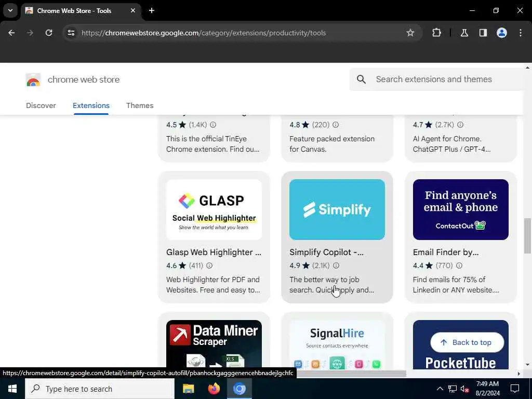Select the Extensions tab
The width and height of the screenshot is (532, 399).
tap(91, 105)
